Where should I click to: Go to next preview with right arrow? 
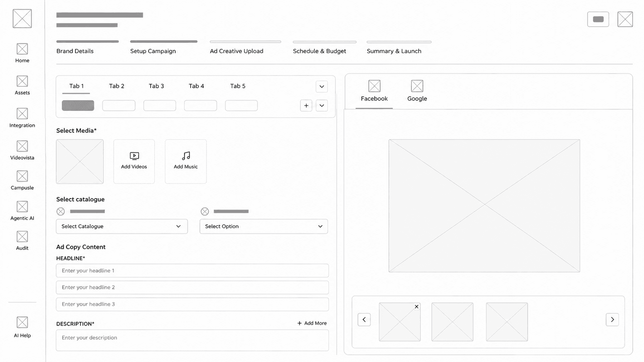612,320
